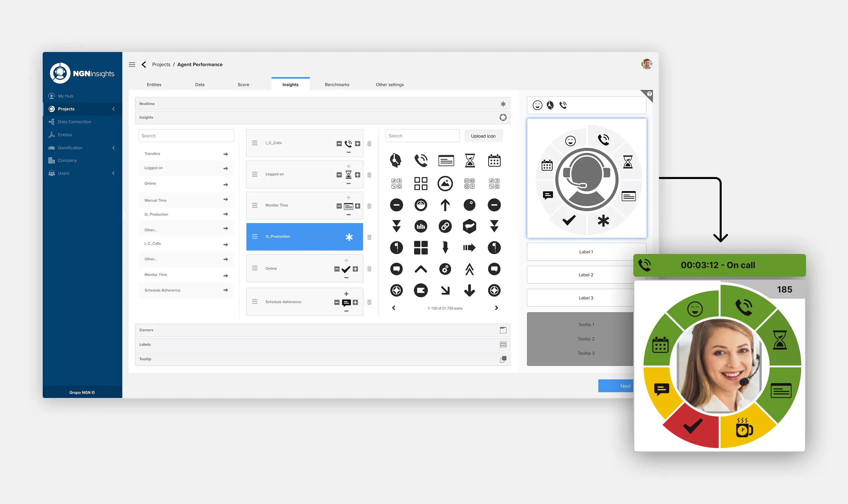Expand the Labels section
This screenshot has width=848, height=504.
[x=322, y=344]
